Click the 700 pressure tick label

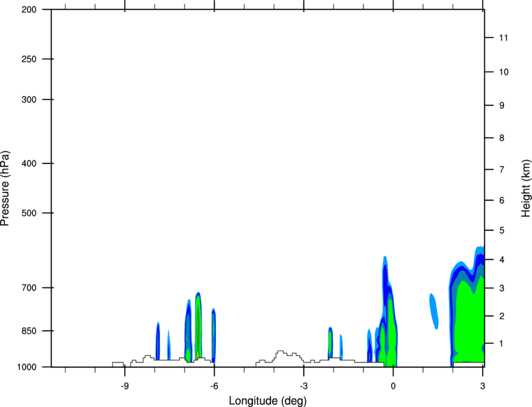coord(29,287)
